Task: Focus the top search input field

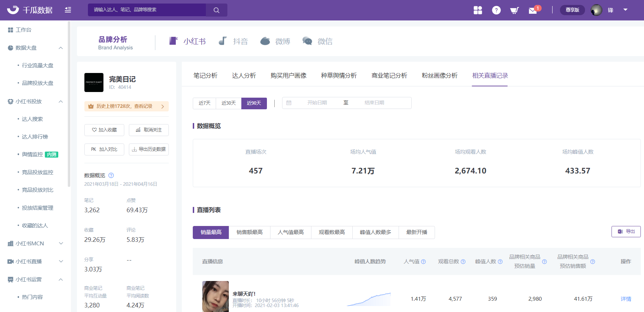Action: click(x=147, y=10)
